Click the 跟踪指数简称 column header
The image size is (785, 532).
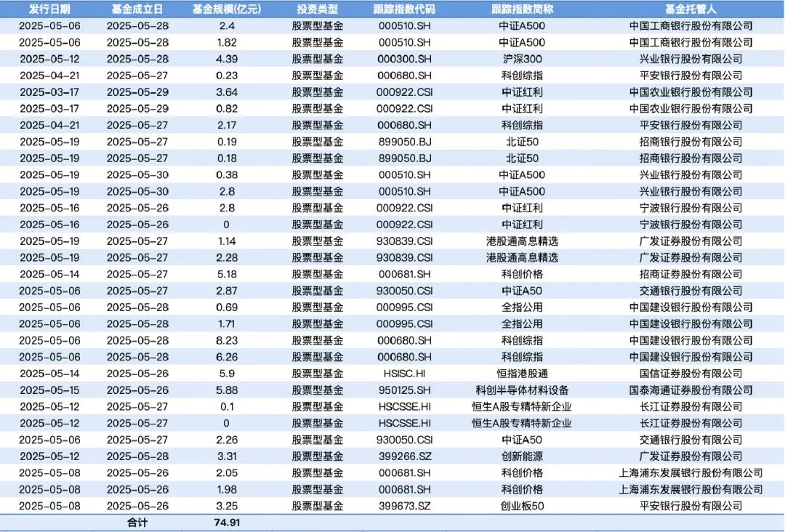tap(522, 9)
